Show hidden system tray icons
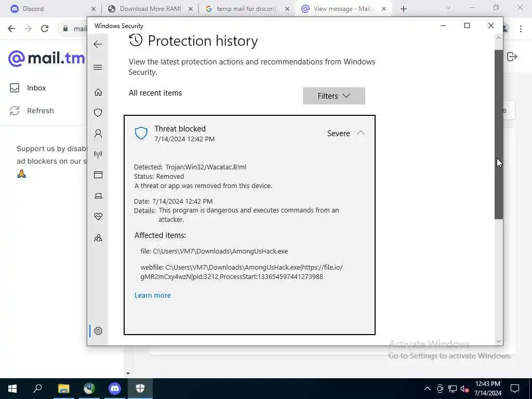Viewport: 532px width, 399px height. point(428,389)
